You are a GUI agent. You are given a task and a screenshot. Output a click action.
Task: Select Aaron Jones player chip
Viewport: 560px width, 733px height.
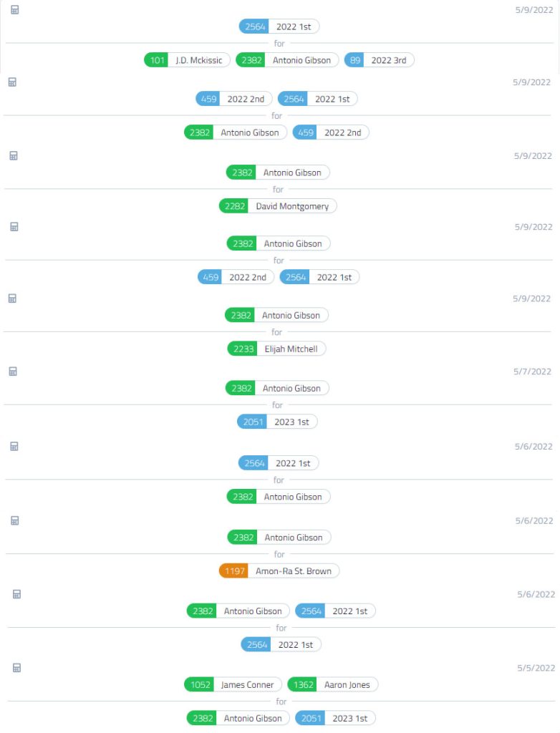pyautogui.click(x=332, y=684)
